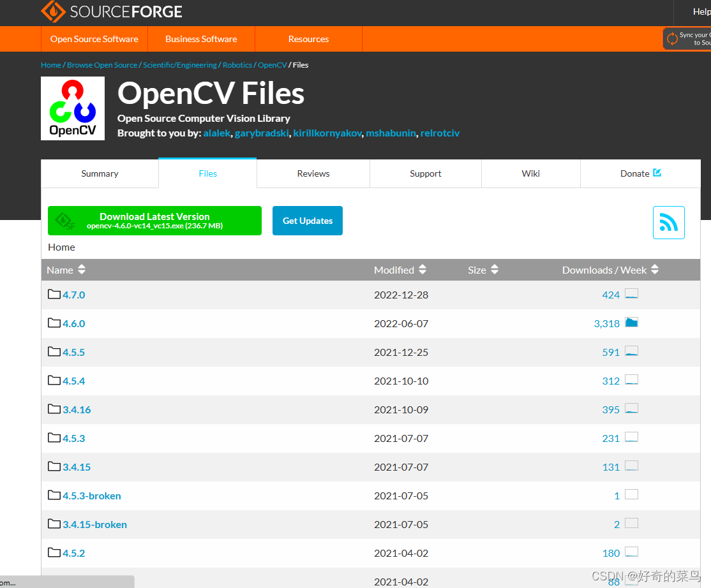This screenshot has height=588, width=711.
Task: Open contributor garybradski's profile link
Action: [262, 133]
